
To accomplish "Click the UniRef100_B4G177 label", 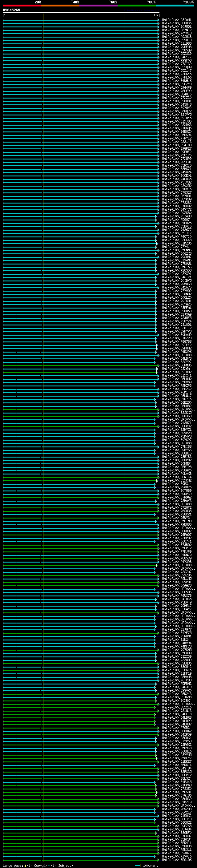I will pos(176,57).
